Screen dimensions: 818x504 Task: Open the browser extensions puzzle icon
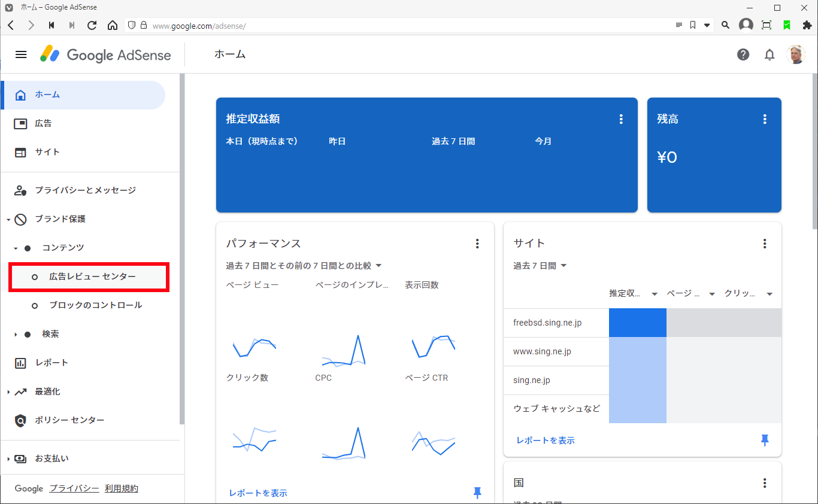coord(807,25)
